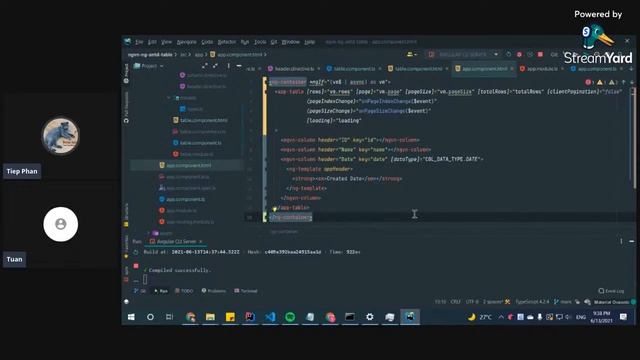Go to next highlighted error arrow
The image size is (640, 360).
(631, 82)
